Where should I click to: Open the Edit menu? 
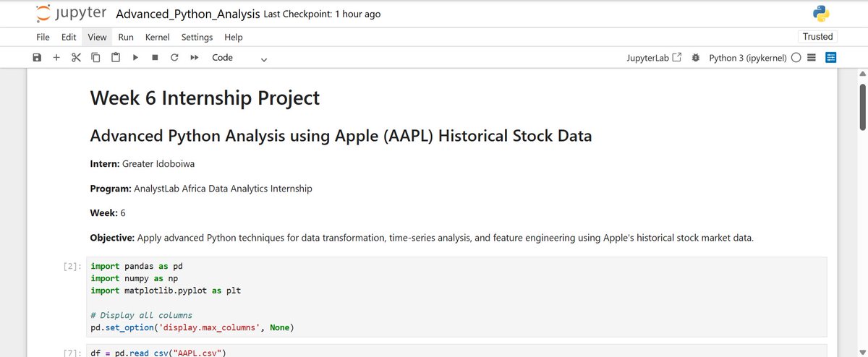69,37
